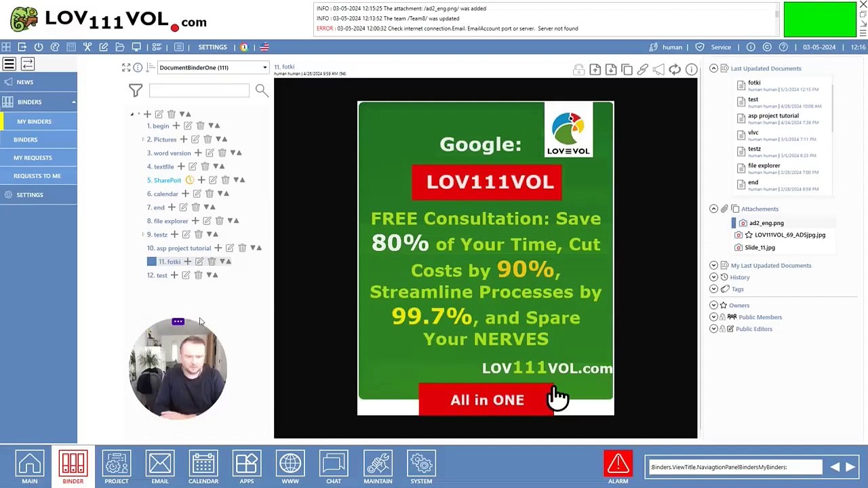Click the link chain icon above preview
Image resolution: width=868 pixels, height=488 pixels.
click(x=643, y=69)
